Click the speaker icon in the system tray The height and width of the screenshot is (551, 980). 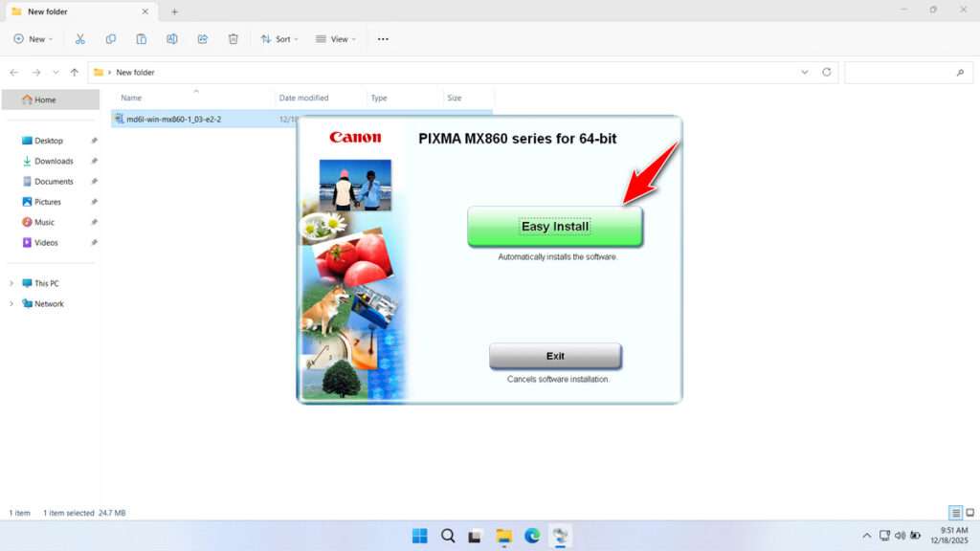click(x=900, y=536)
